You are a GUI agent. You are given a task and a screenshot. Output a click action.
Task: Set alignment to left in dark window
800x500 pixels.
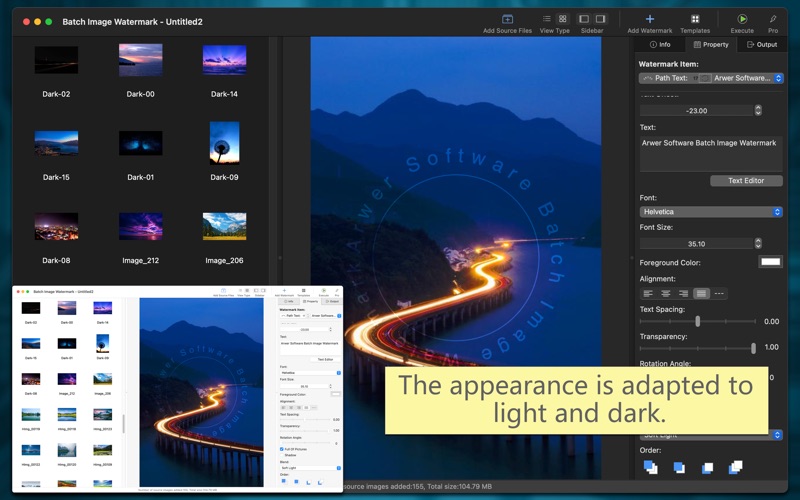(648, 293)
